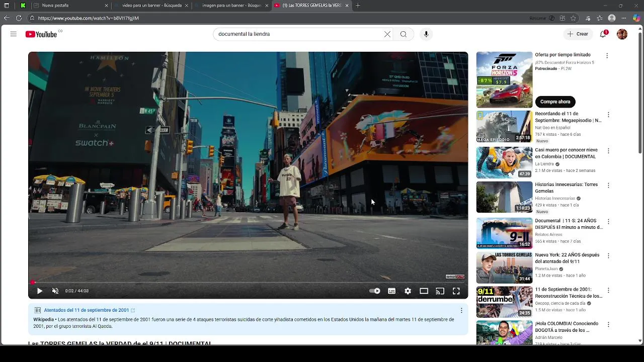Open options for Historias Innecesarias video

point(608,186)
